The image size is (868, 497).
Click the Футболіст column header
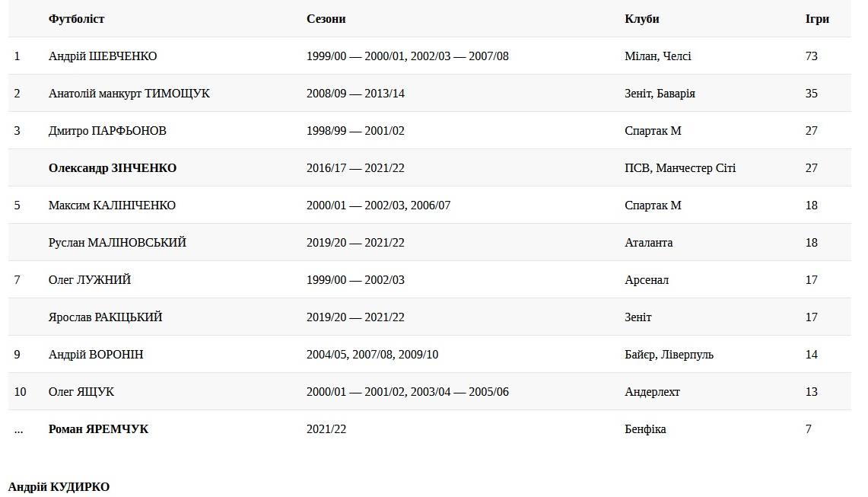76,19
